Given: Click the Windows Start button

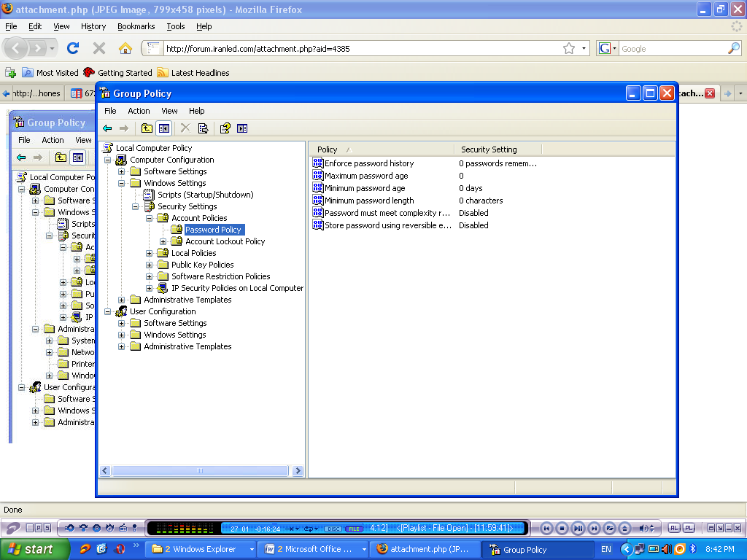Looking at the screenshot, I should (x=35, y=549).
